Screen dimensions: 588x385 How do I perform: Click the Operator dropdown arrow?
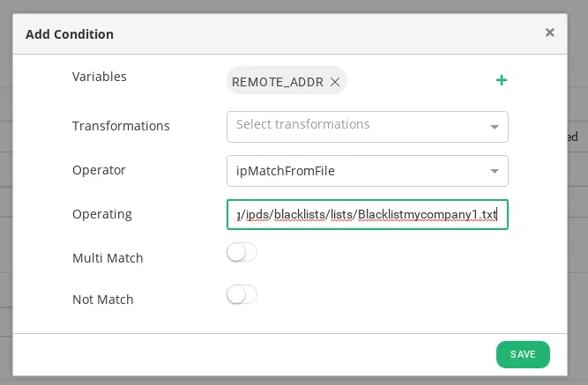tap(495, 172)
